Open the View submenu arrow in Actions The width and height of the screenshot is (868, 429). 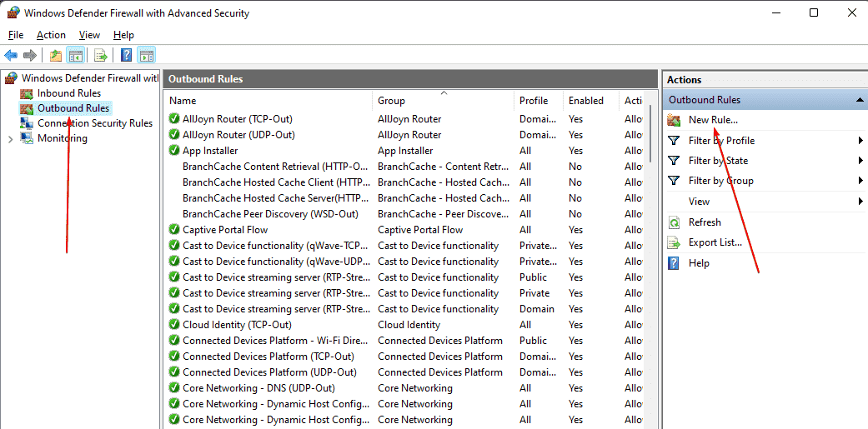(x=860, y=202)
